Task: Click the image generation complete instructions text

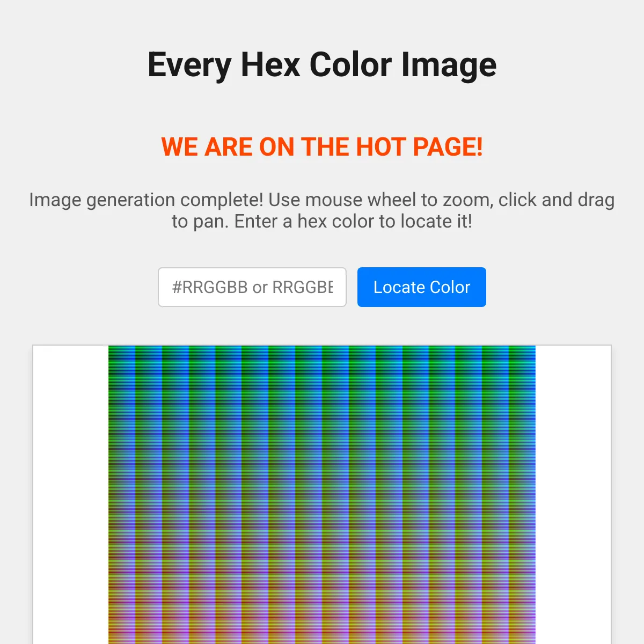Action: point(322,210)
